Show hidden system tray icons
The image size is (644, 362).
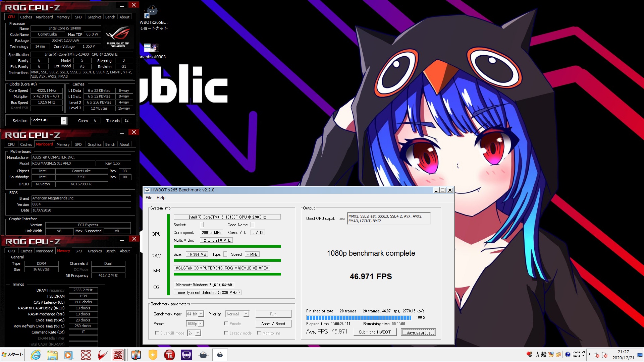(589, 355)
